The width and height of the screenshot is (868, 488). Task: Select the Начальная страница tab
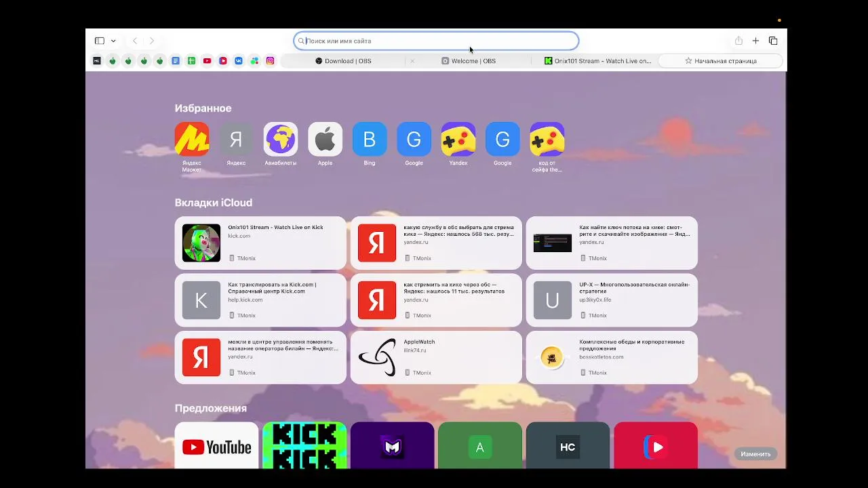[721, 61]
